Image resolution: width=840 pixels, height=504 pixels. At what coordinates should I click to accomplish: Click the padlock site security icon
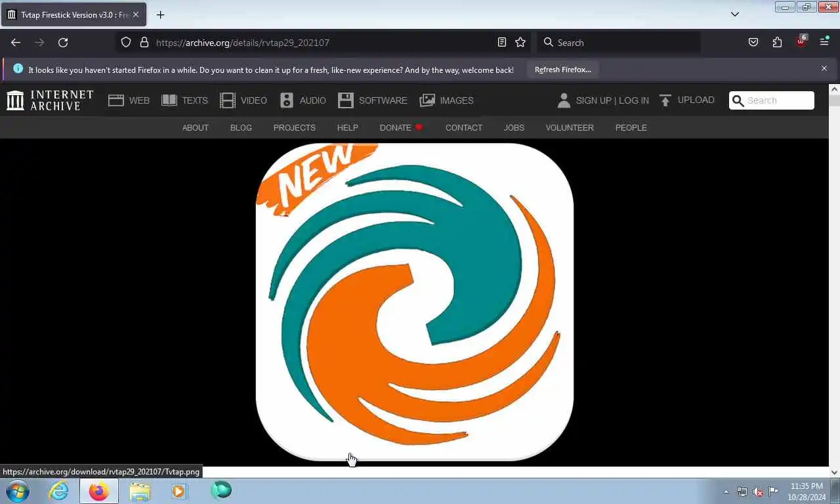click(x=144, y=43)
